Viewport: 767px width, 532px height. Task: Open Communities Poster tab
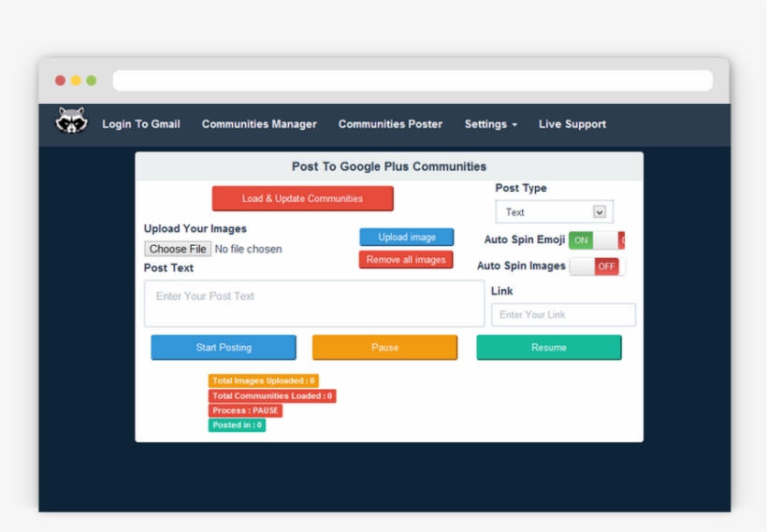390,124
